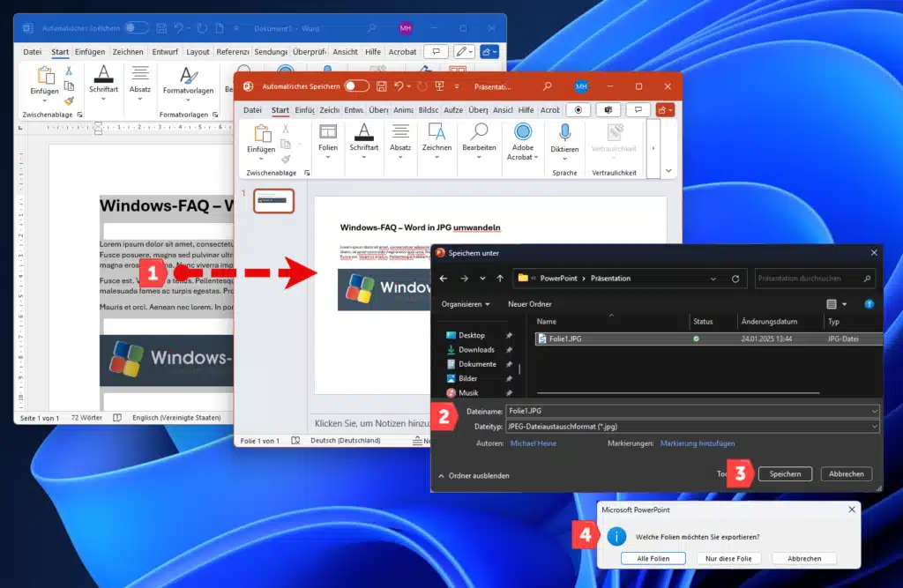Click format painter brush in Word ribbon
Screen dimensions: 903x588
pyautogui.click(x=69, y=100)
